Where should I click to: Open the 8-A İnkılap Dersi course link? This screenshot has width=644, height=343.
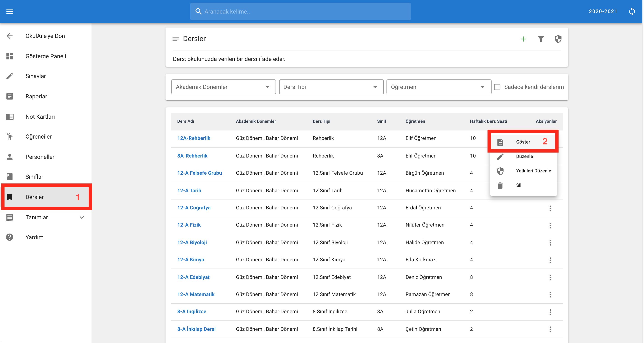click(x=196, y=329)
